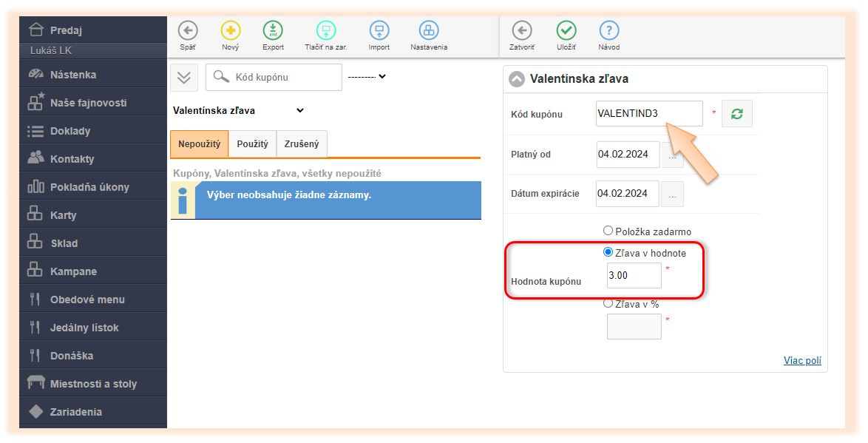Click the Export icon in toolbar
This screenshot has width=868, height=443.
273,30
